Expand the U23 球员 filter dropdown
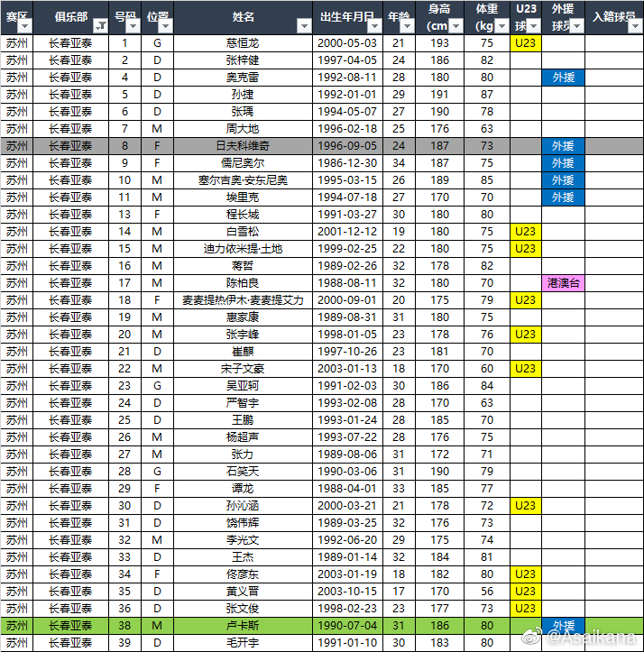 click(533, 26)
